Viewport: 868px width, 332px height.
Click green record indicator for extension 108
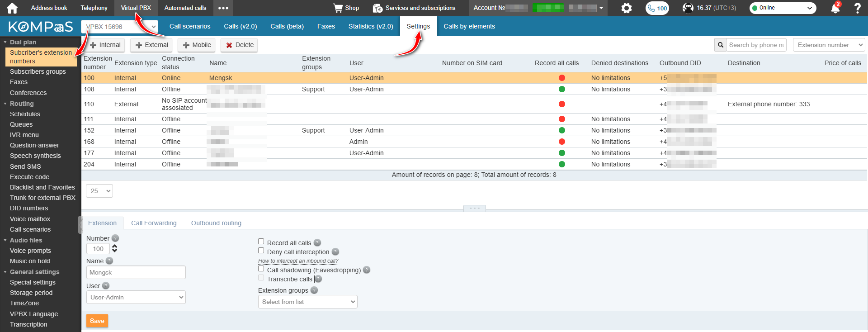pos(562,89)
